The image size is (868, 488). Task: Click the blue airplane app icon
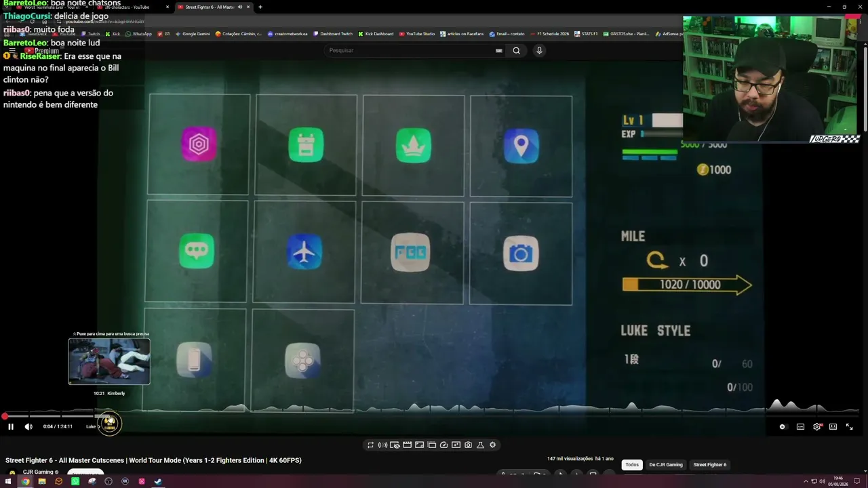pos(304,252)
